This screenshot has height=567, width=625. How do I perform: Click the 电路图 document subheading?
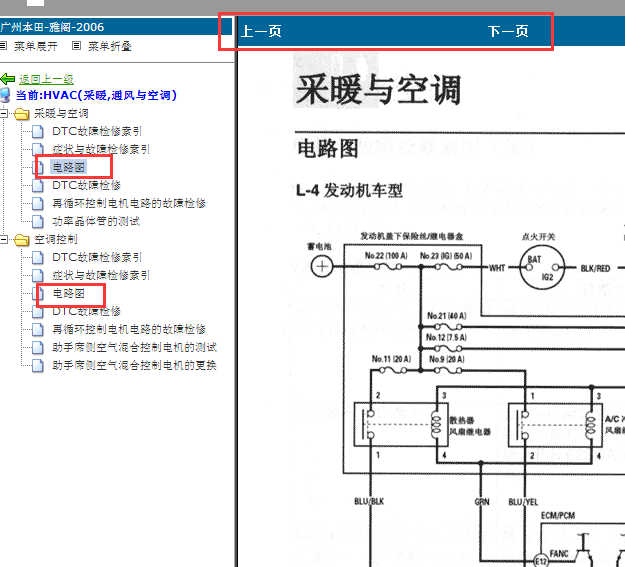point(328,149)
